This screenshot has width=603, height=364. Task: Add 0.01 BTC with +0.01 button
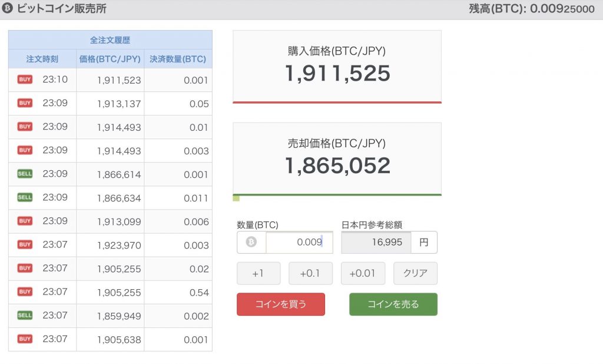point(363,273)
